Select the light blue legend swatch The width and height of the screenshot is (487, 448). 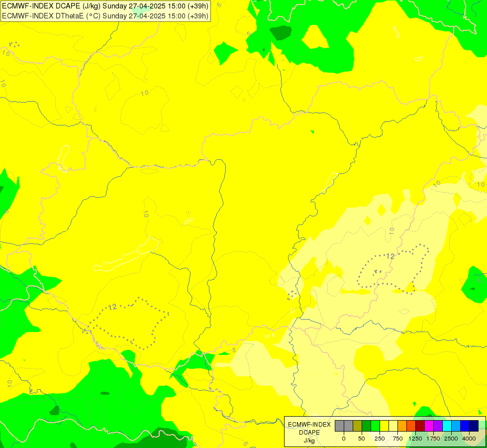(x=456, y=426)
